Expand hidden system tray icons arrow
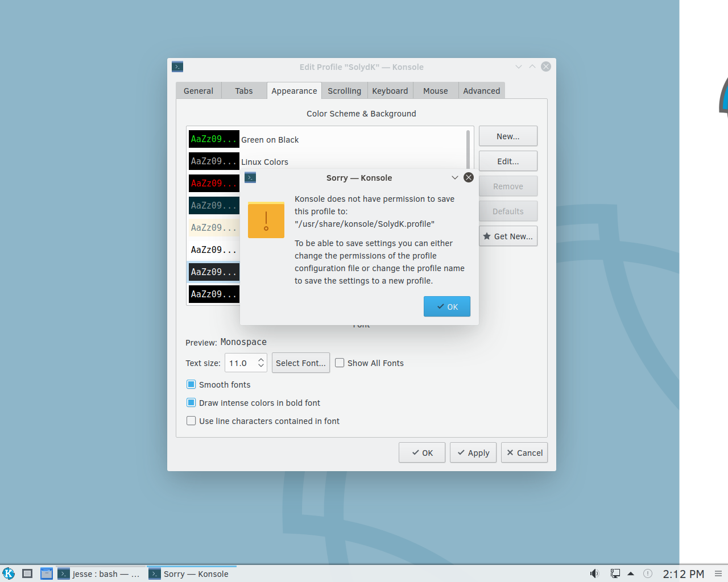The image size is (728, 582). tap(631, 573)
